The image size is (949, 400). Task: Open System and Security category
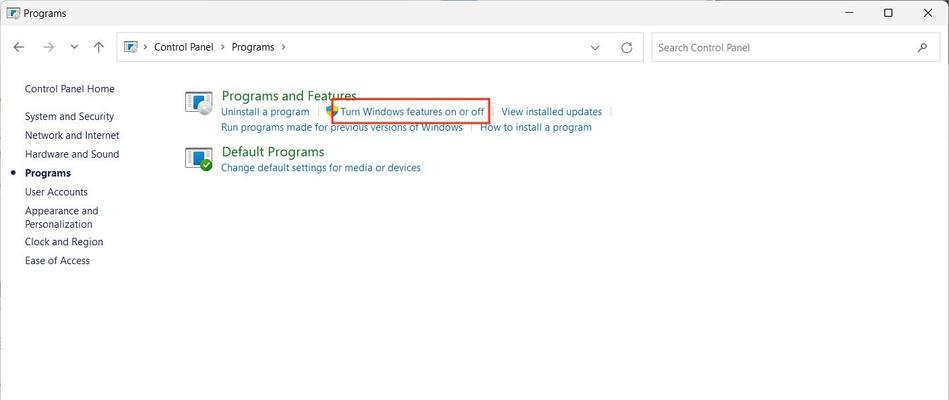click(x=70, y=117)
